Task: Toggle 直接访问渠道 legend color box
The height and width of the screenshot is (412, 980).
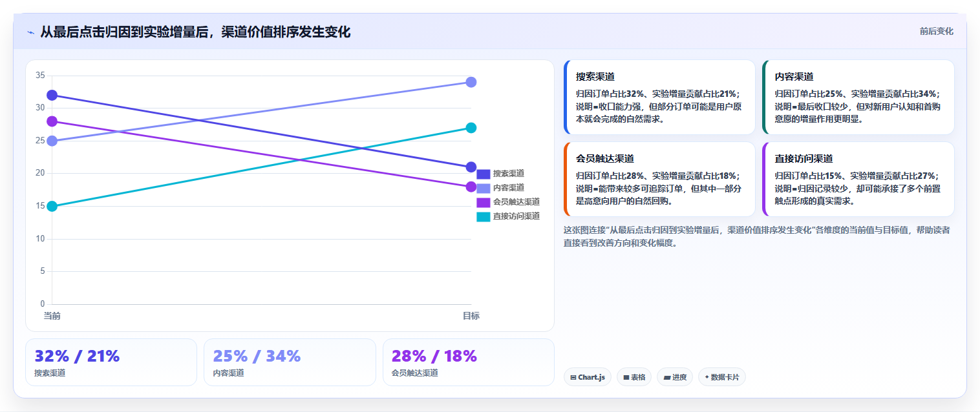Action: tap(483, 216)
